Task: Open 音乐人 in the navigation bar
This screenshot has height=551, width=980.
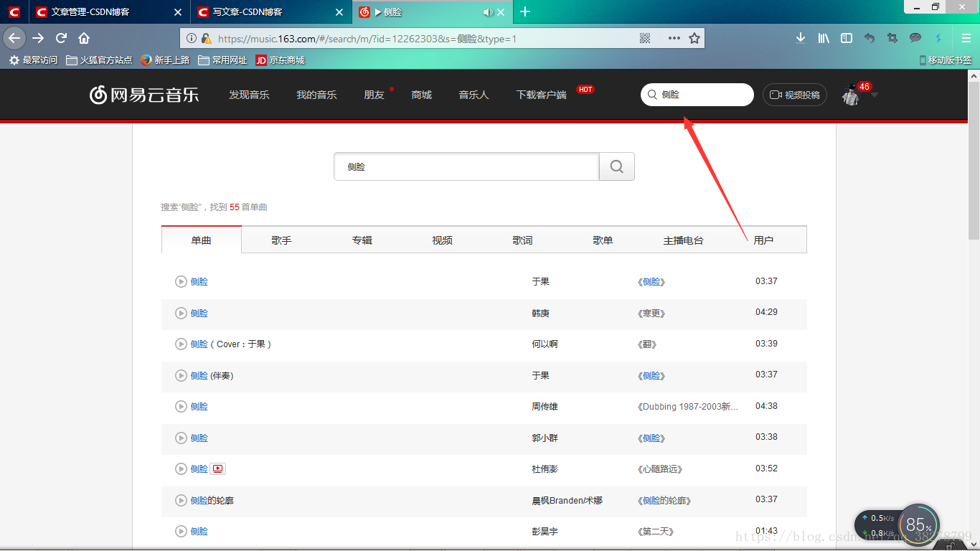Action: [x=473, y=95]
